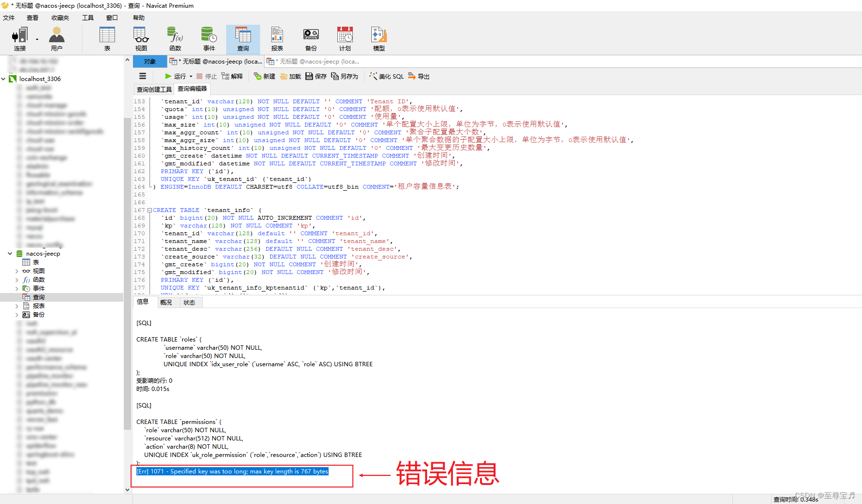Viewport: 862px width, 504px height.
Task: Click 解释 (Explain) query button
Action: tap(232, 76)
